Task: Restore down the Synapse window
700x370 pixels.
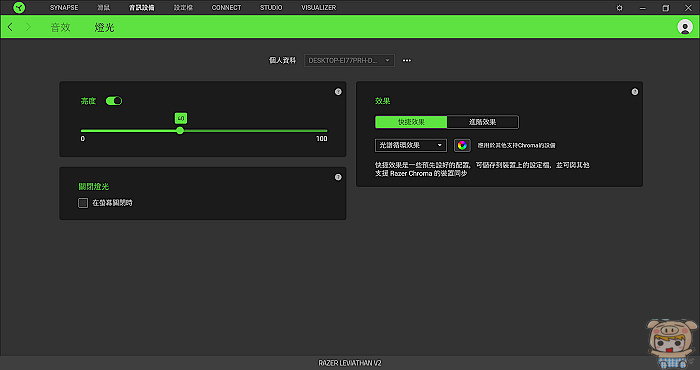Action: (666, 8)
